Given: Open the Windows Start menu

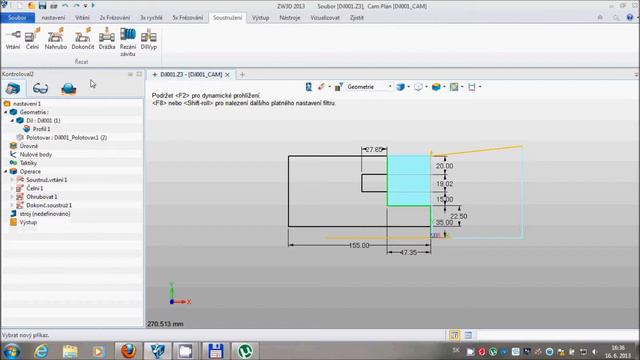Looking at the screenshot, I should pos(11,351).
